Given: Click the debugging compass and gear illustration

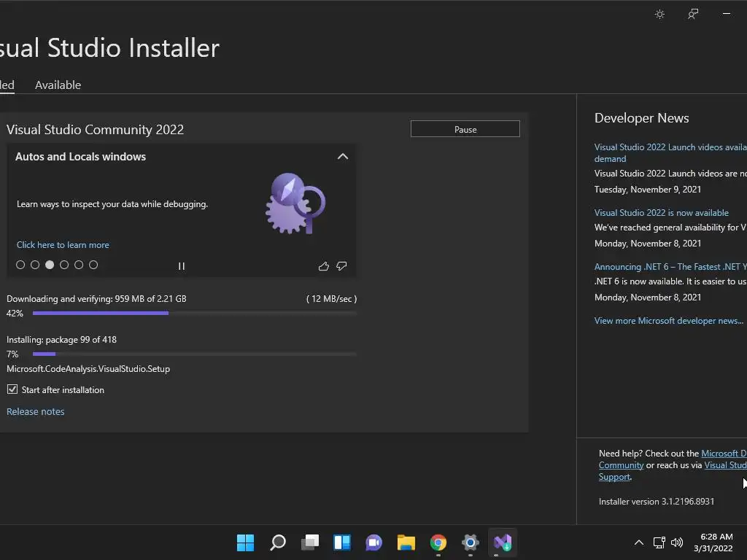Looking at the screenshot, I should [x=295, y=203].
